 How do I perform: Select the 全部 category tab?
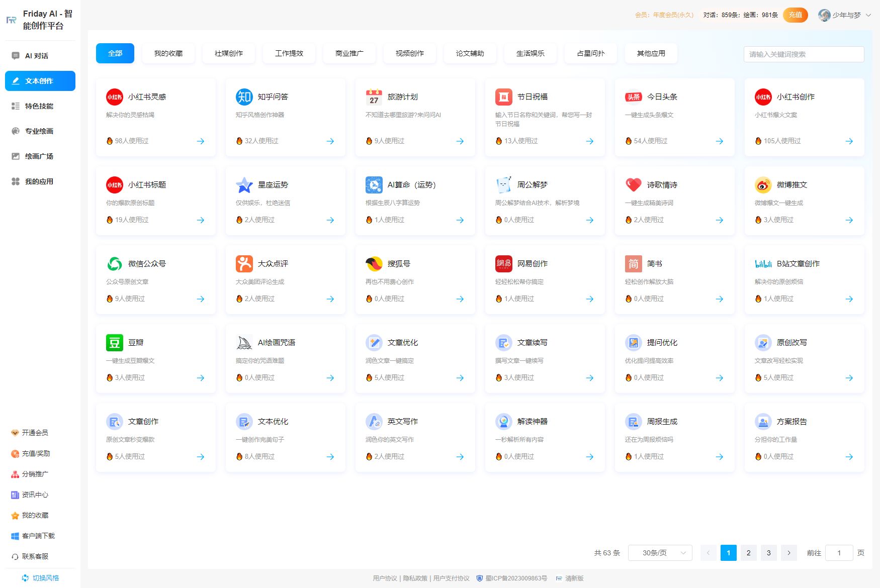click(115, 53)
